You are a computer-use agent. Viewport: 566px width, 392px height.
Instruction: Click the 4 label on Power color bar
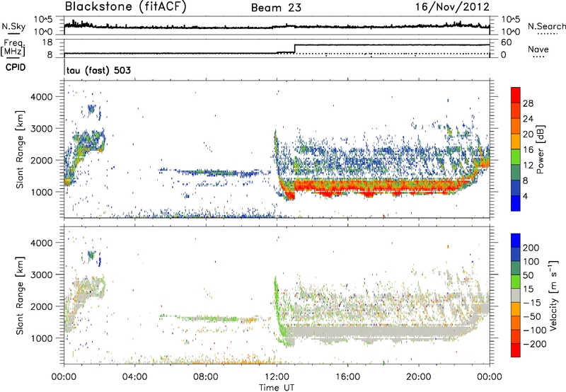(x=525, y=196)
